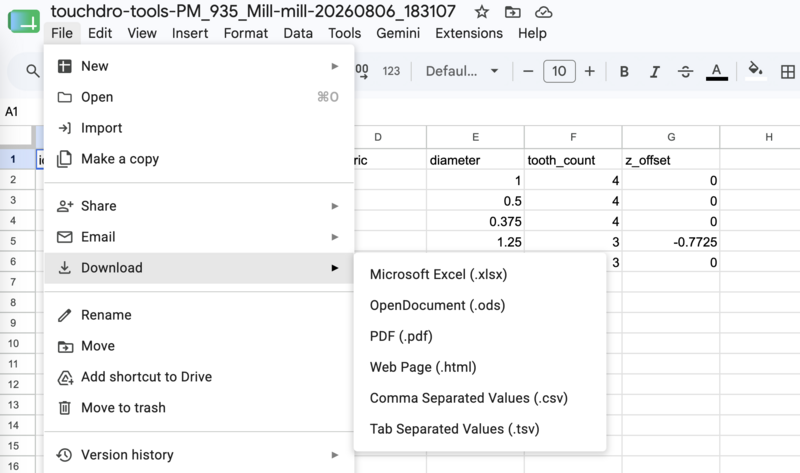Click the font size field showing 10
Screen dimensions: 800x473
[559, 71]
